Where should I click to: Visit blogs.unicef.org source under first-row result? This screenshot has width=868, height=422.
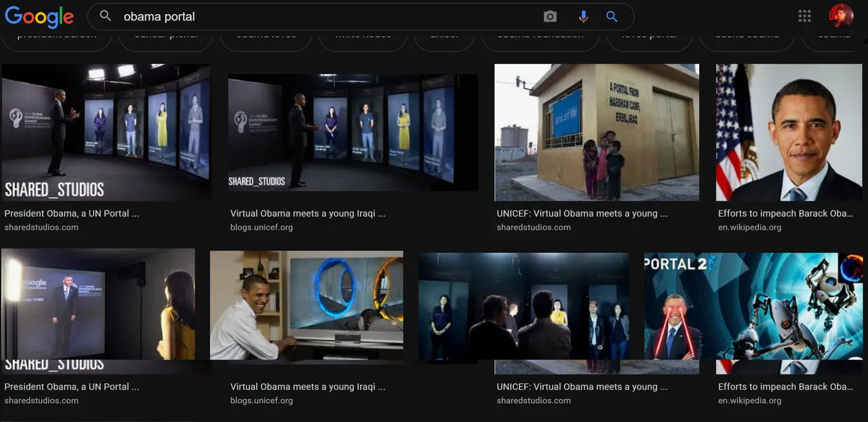point(262,227)
